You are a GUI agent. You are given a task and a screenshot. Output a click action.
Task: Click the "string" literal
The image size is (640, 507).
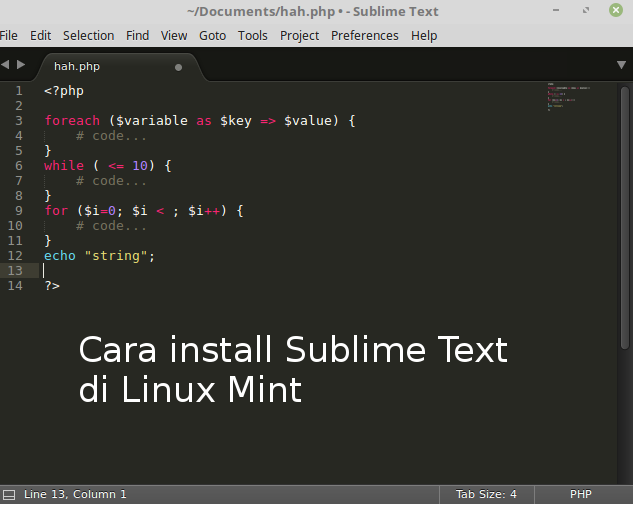tap(116, 256)
